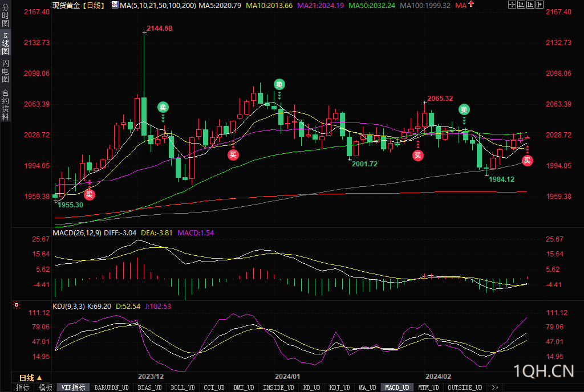
Task: Switch to K线图 view
Action: pyautogui.click(x=5, y=43)
